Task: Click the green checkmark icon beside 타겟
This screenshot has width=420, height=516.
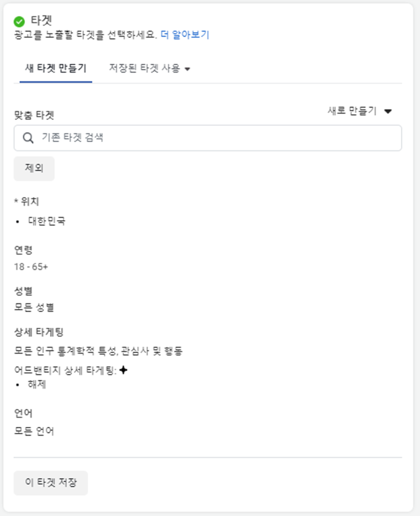Action: [x=19, y=22]
